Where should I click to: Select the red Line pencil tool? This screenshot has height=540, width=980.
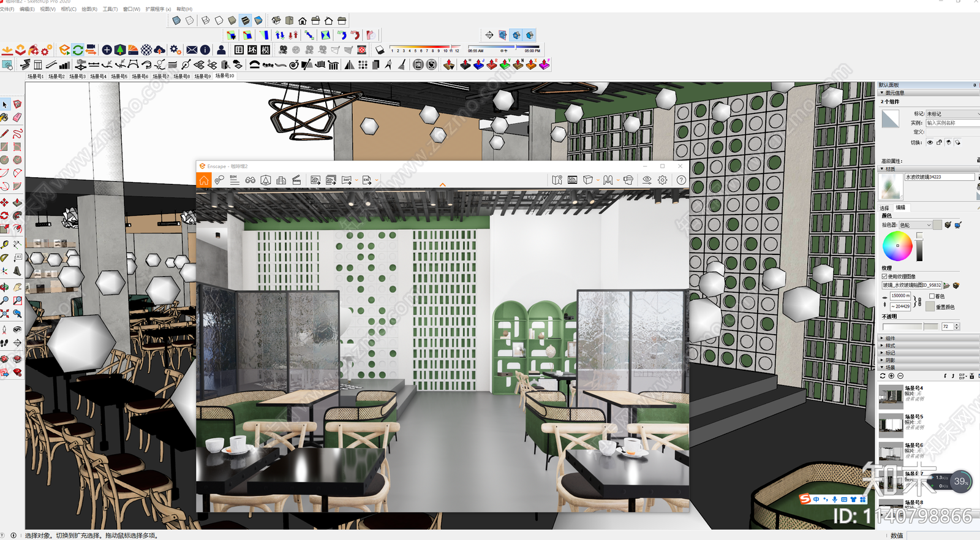coord(4,133)
